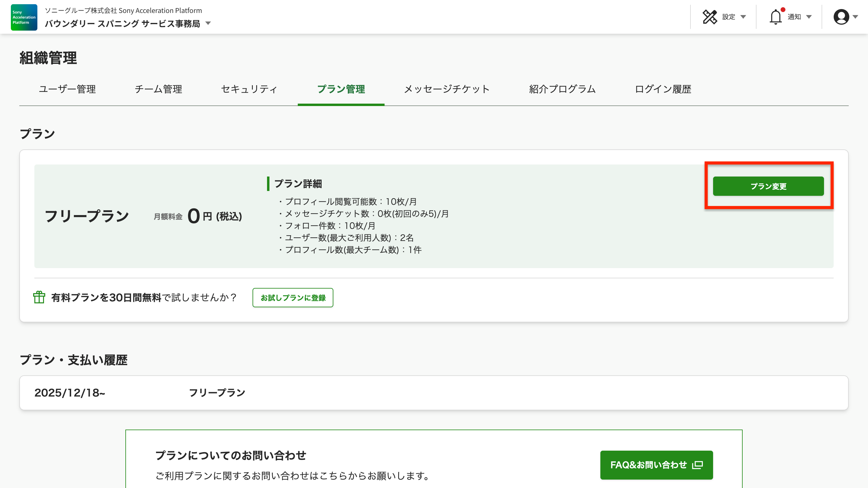
Task: Select the メッセージチケット tab
Action: pyautogui.click(x=446, y=89)
